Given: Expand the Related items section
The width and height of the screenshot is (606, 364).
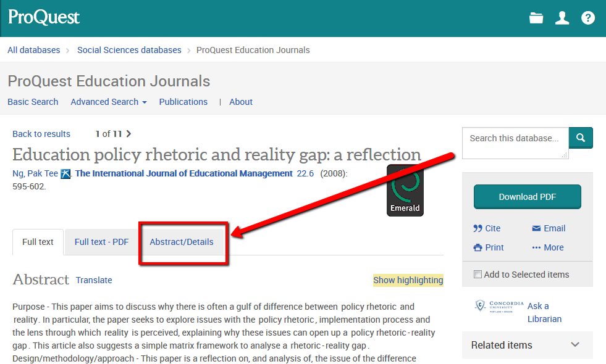Looking at the screenshot, I should 574,345.
